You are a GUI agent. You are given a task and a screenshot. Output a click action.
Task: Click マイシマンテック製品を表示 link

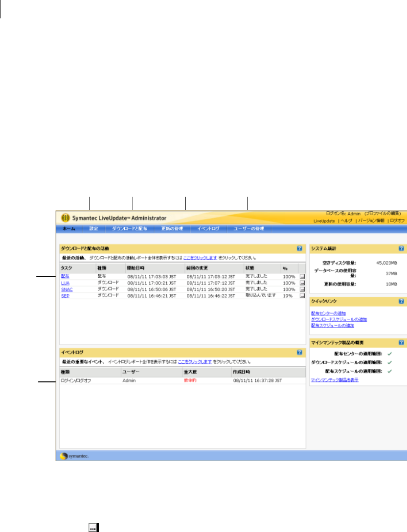(335, 380)
